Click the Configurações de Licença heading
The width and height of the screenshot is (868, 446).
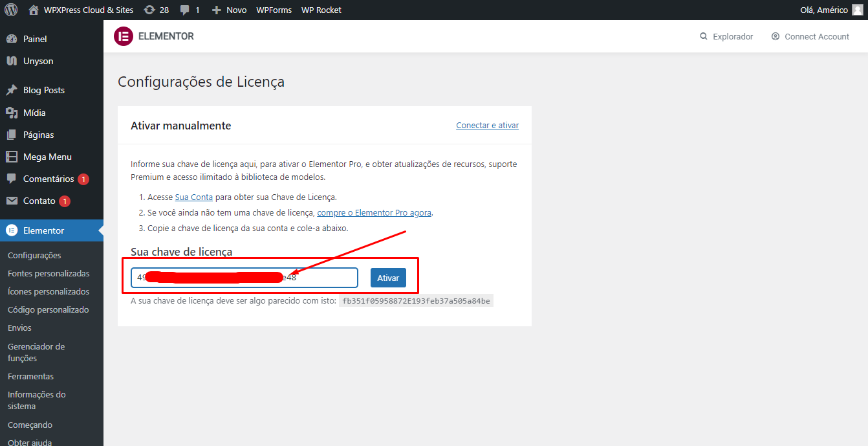(201, 82)
